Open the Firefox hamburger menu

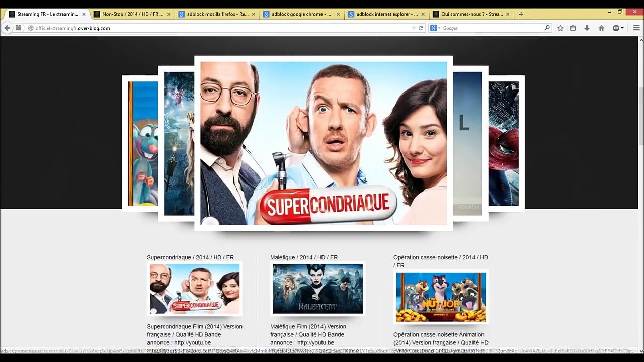pyautogui.click(x=636, y=28)
